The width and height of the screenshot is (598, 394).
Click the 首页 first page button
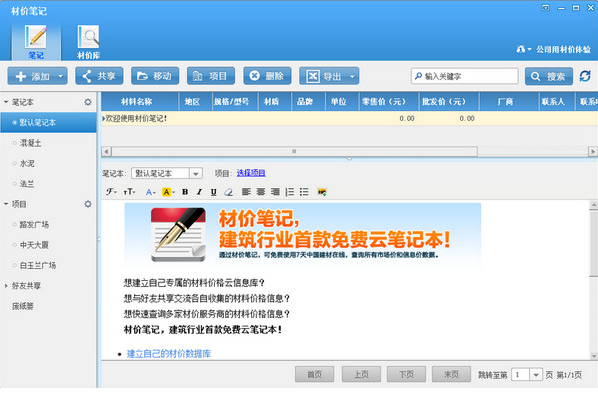314,374
